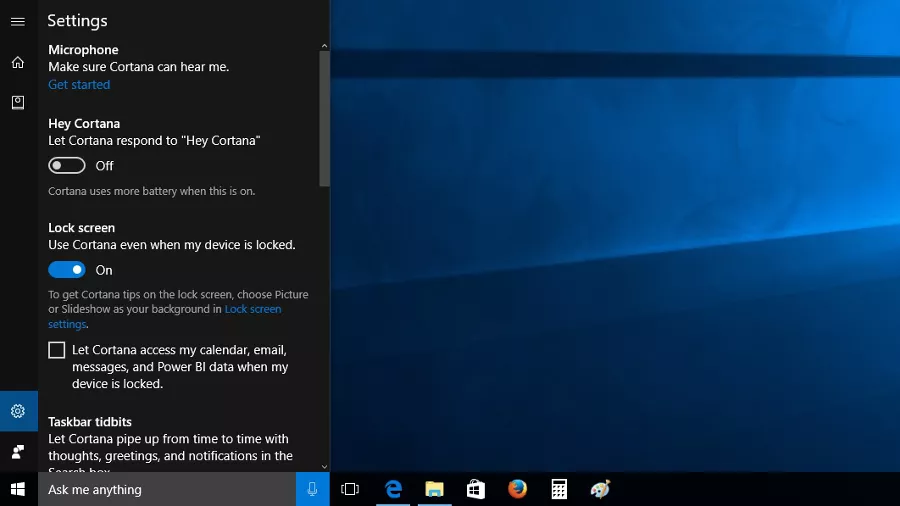Launch Firefox from the taskbar
The width and height of the screenshot is (900, 506).
pyautogui.click(x=517, y=489)
